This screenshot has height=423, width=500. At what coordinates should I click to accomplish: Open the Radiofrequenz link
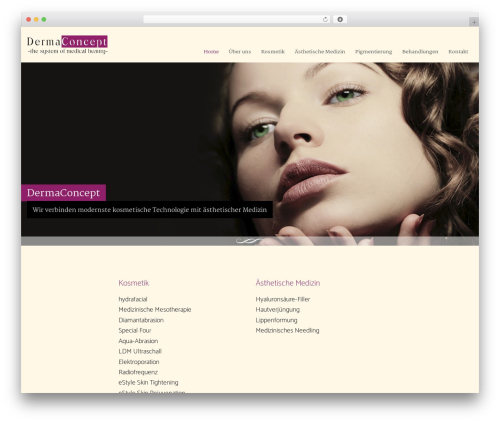point(138,372)
